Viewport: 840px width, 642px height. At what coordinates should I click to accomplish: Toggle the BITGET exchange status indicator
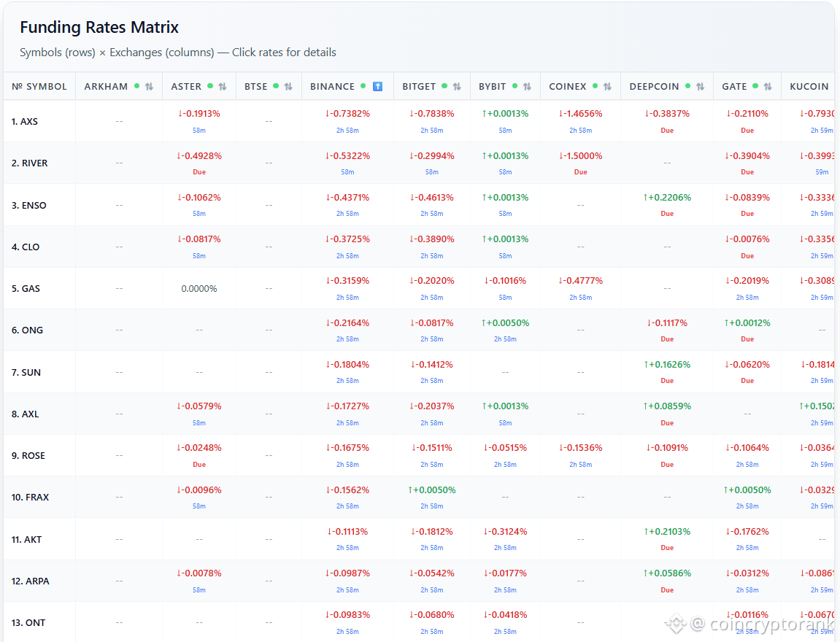click(444, 86)
